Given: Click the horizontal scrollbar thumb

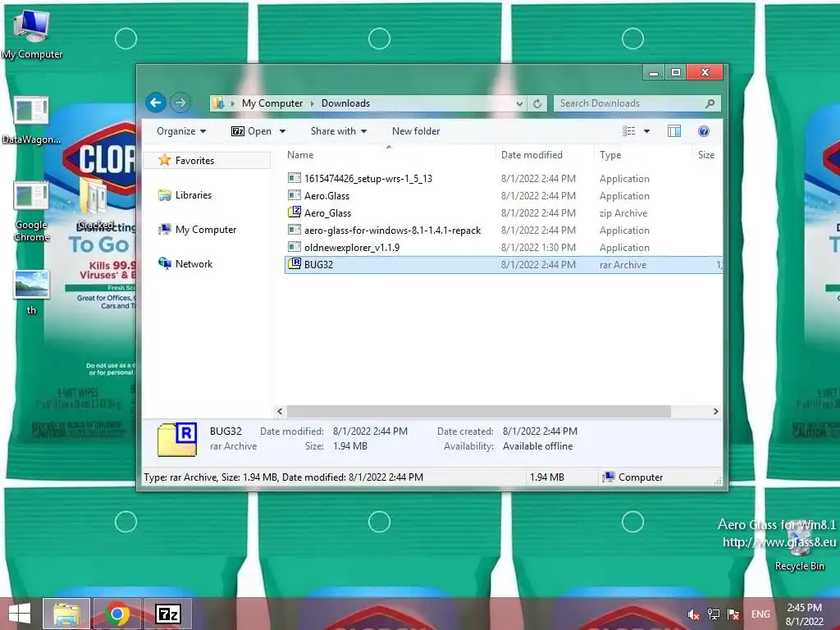Looking at the screenshot, I should pos(479,412).
